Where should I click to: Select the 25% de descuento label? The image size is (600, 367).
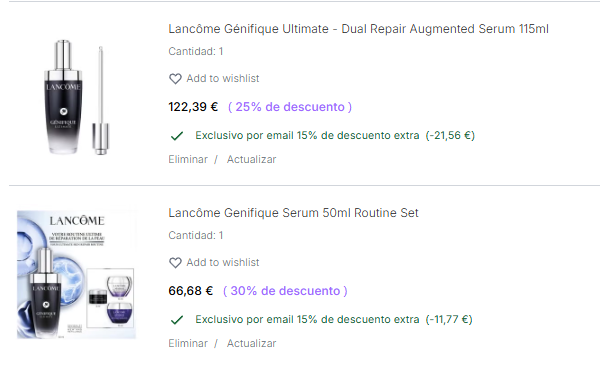290,107
